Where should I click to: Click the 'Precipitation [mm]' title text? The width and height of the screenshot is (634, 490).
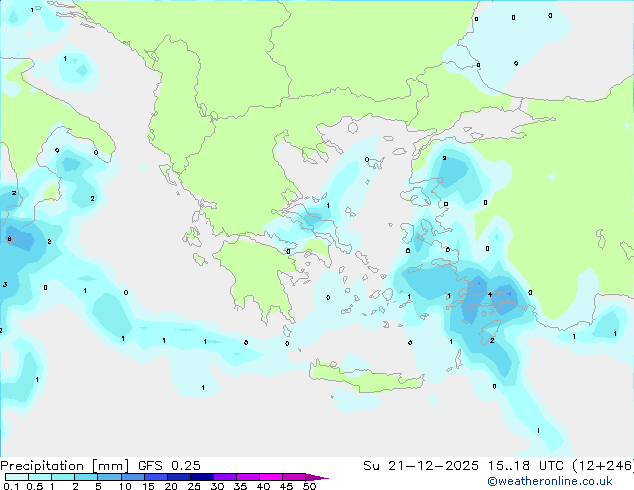click(65, 466)
